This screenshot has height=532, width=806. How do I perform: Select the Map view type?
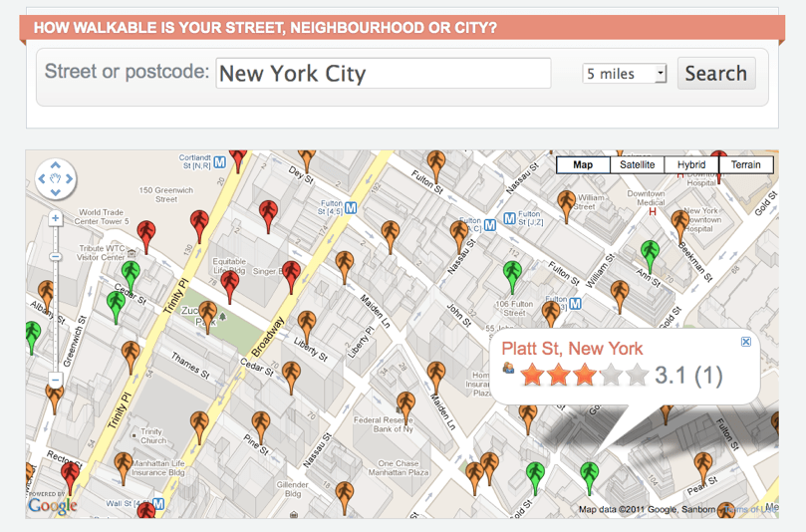click(583, 165)
